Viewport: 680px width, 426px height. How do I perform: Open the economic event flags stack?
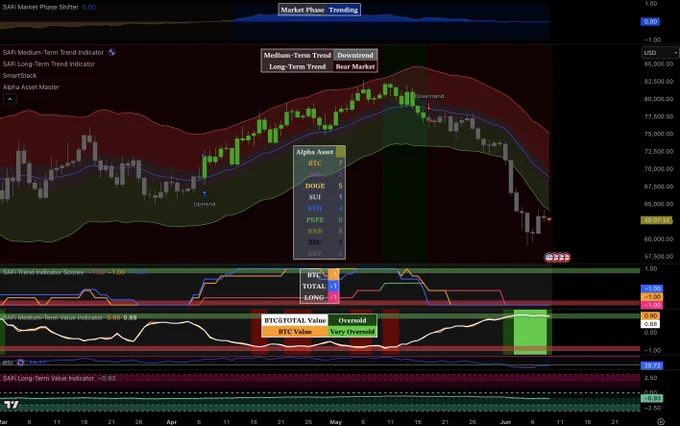tap(558, 257)
